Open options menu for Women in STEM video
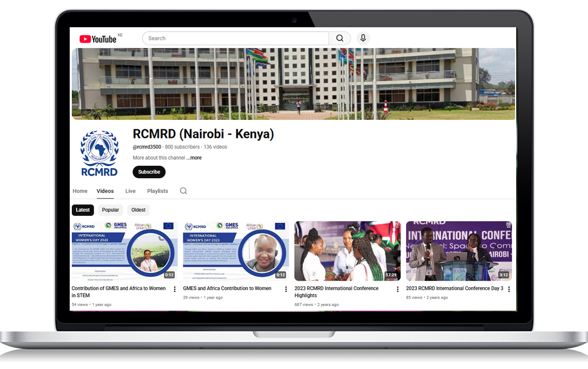 coord(175,289)
